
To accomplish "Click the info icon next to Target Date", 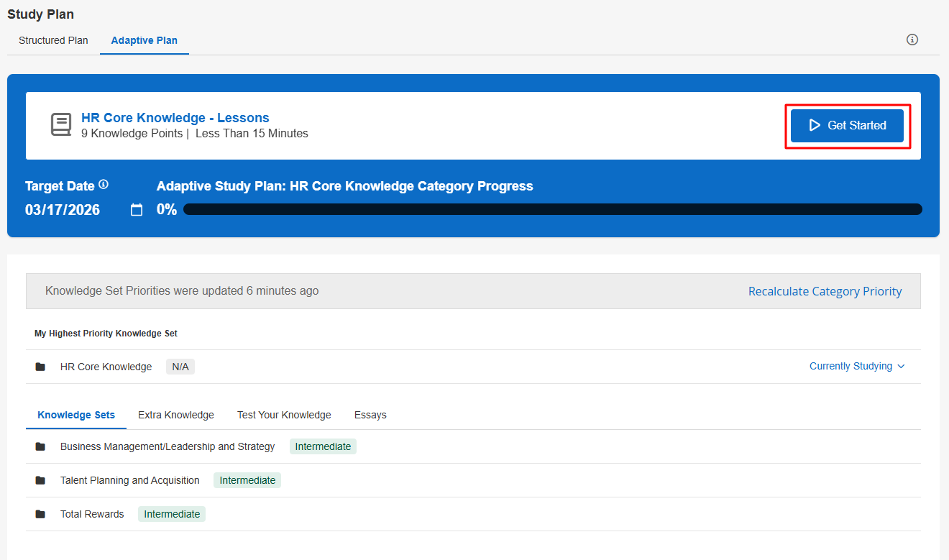I will 104,185.
